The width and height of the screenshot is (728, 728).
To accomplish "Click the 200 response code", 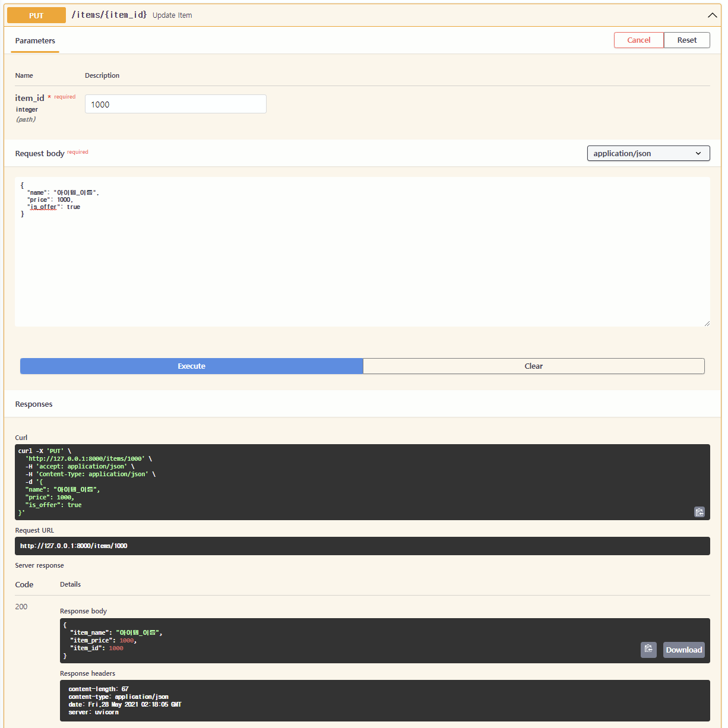I will click(x=21, y=606).
